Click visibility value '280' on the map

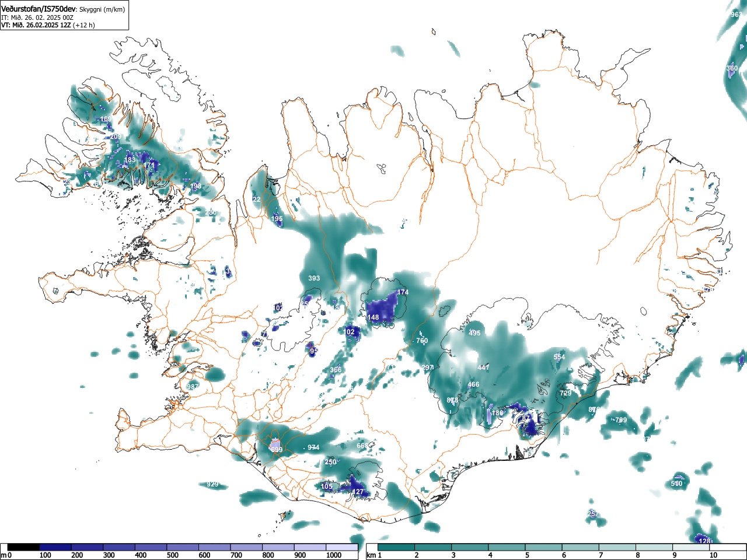click(x=211, y=212)
